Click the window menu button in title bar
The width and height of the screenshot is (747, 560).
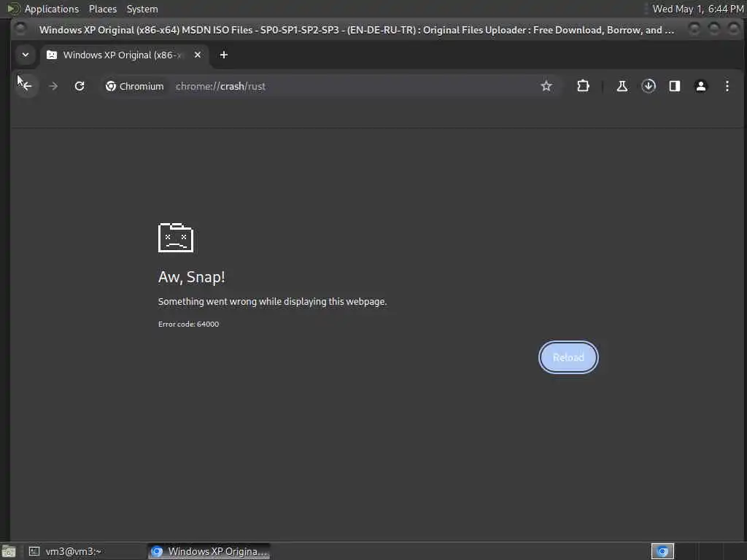[x=20, y=29]
